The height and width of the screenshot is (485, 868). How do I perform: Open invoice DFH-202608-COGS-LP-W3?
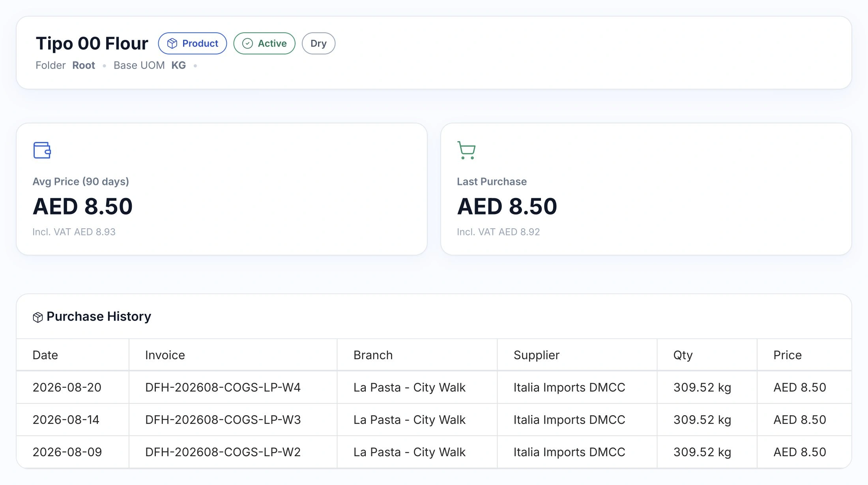223,420
